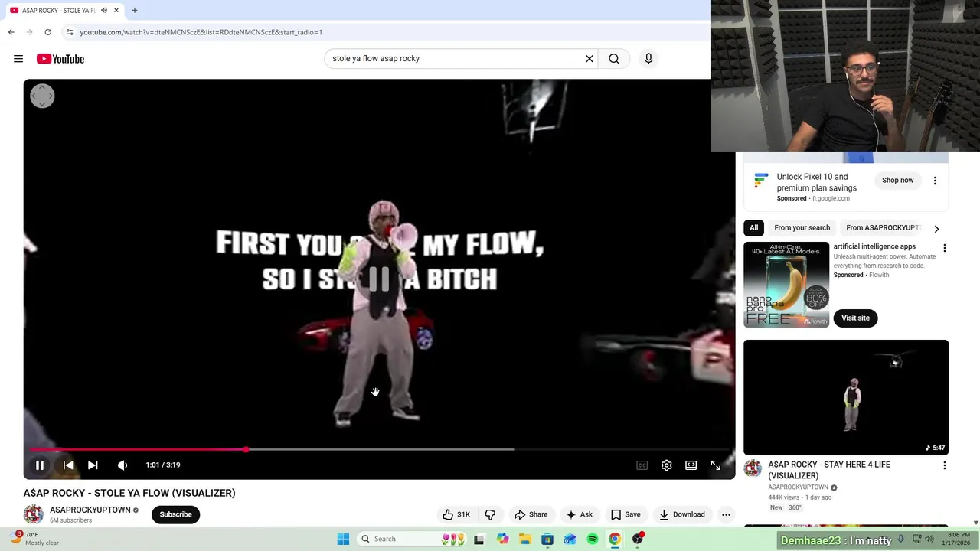
Task: Open Copilot from the taskbar
Action: click(x=502, y=539)
